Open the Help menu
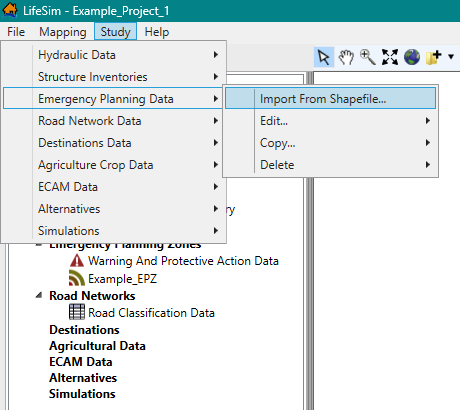 pyautogui.click(x=157, y=32)
